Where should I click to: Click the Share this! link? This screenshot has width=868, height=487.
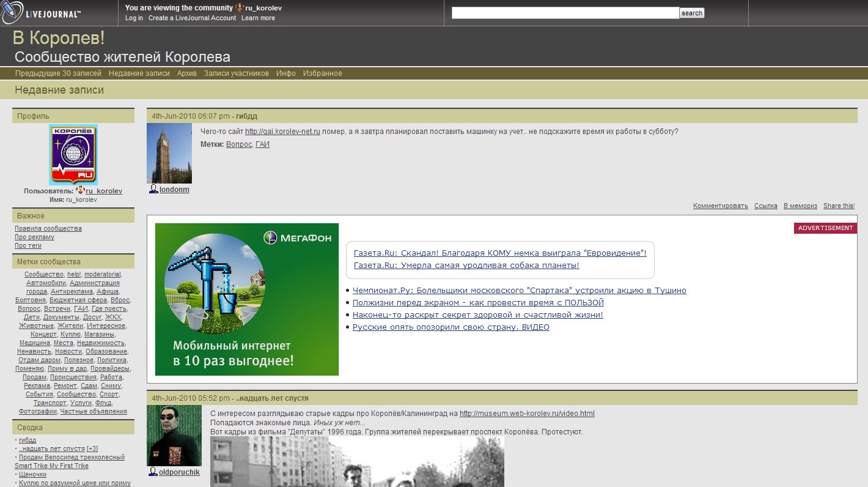coord(839,206)
